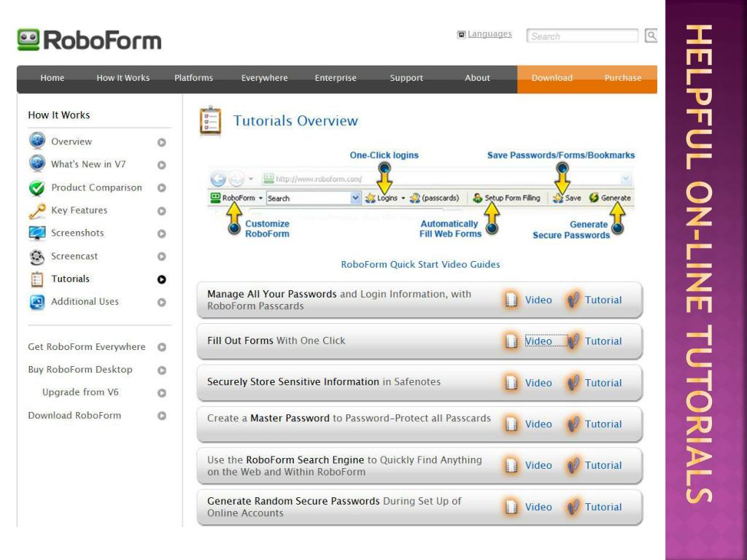Screen dimensions: 747x560
Task: Click the clipboard icon beside Tutorials
Action: [37, 279]
